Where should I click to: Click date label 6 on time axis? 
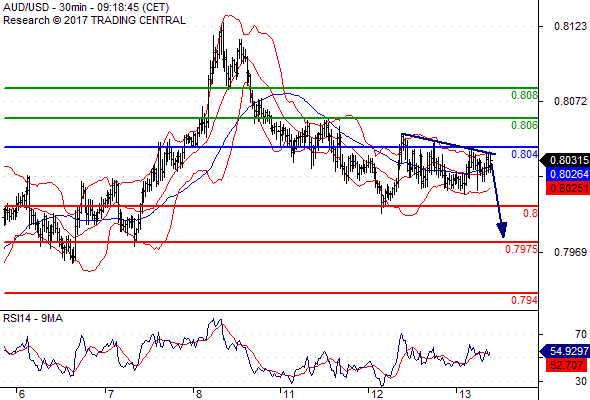(22, 394)
